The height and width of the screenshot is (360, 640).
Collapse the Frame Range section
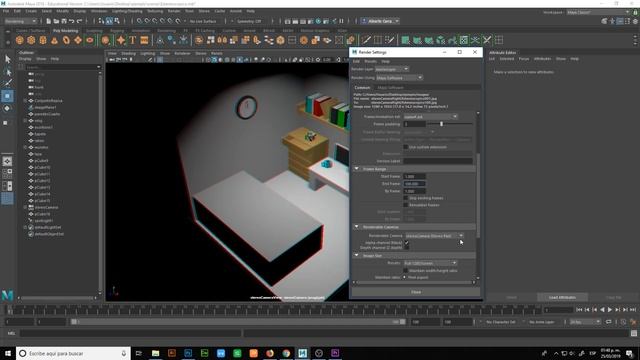(356, 169)
